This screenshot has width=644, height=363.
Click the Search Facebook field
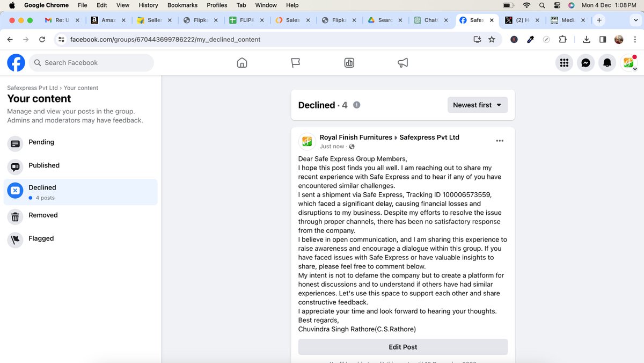pyautogui.click(x=91, y=63)
